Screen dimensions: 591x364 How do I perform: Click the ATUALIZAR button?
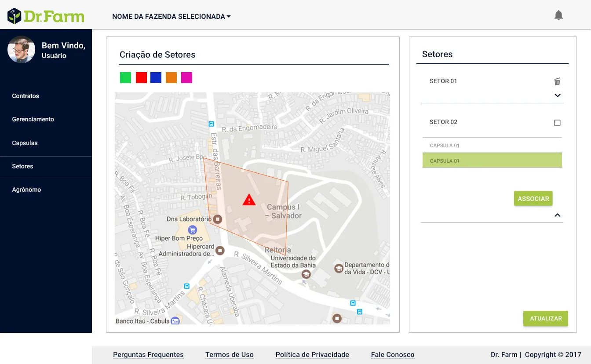pos(546,318)
